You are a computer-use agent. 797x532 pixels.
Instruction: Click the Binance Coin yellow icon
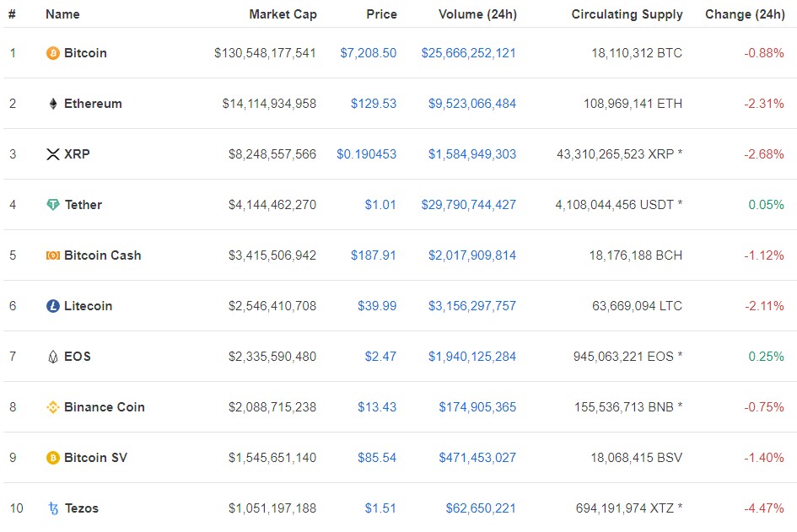point(53,407)
